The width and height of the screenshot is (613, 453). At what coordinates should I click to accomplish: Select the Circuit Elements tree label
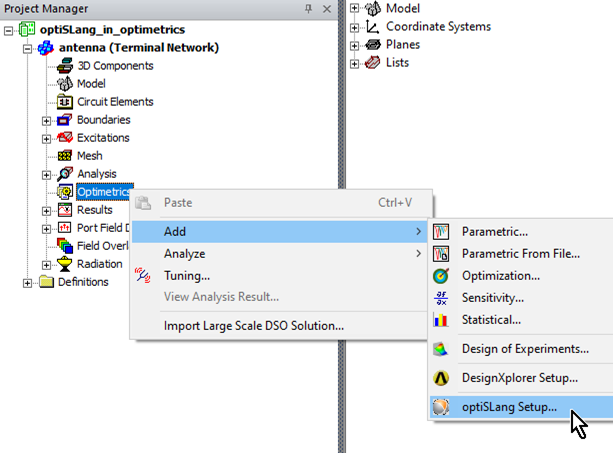115,102
